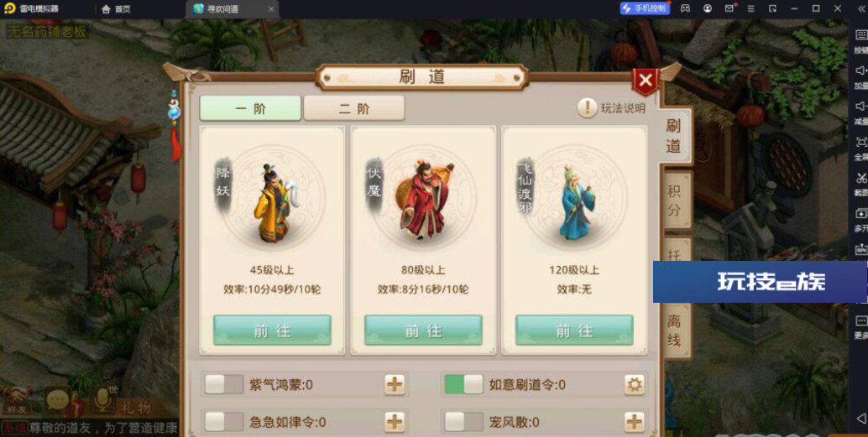This screenshot has height=437, width=868.
Task: Toggle the 急急如律令 switch
Action: click(x=223, y=422)
